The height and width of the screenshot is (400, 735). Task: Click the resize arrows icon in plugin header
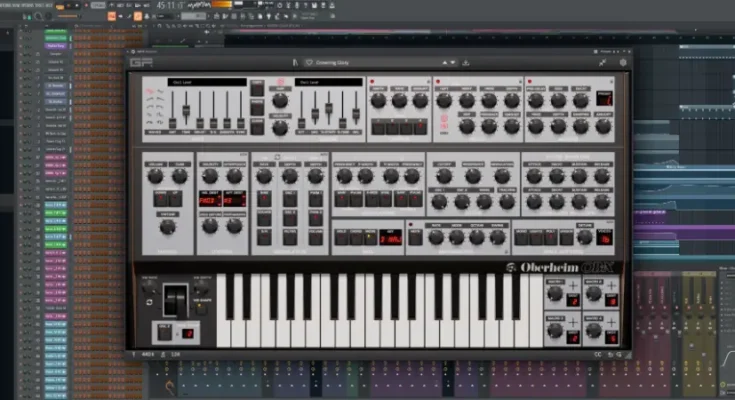603,62
